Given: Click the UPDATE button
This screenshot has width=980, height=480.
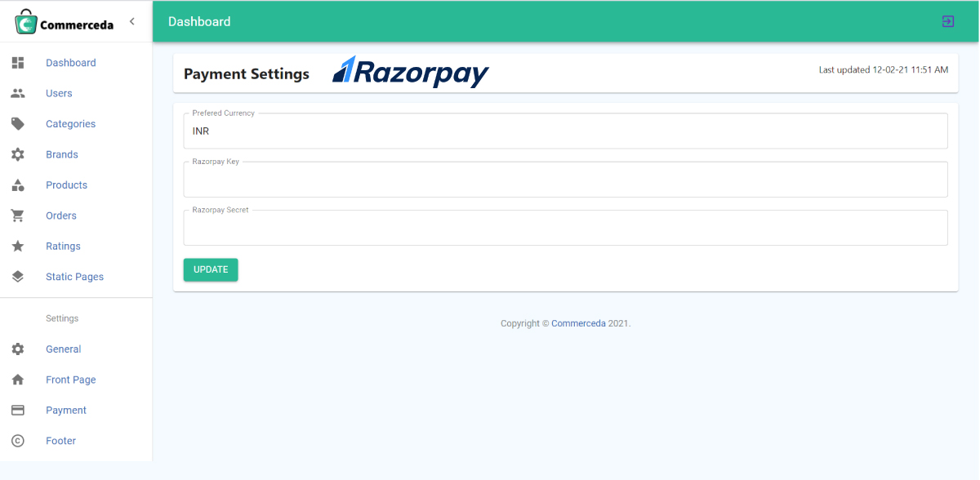Looking at the screenshot, I should pyautogui.click(x=211, y=269).
